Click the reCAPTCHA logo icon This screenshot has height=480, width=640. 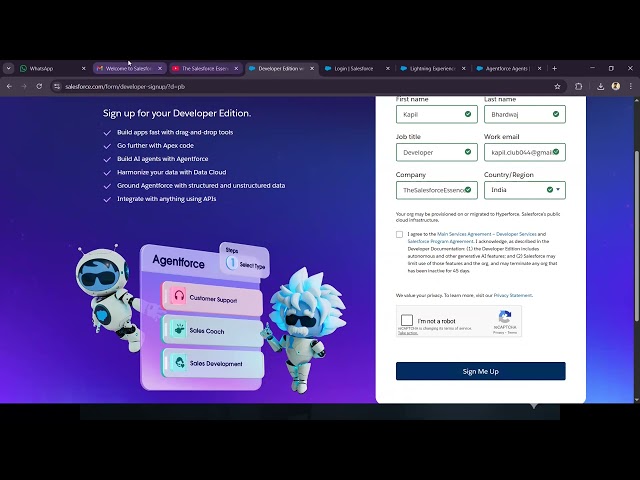click(x=505, y=317)
